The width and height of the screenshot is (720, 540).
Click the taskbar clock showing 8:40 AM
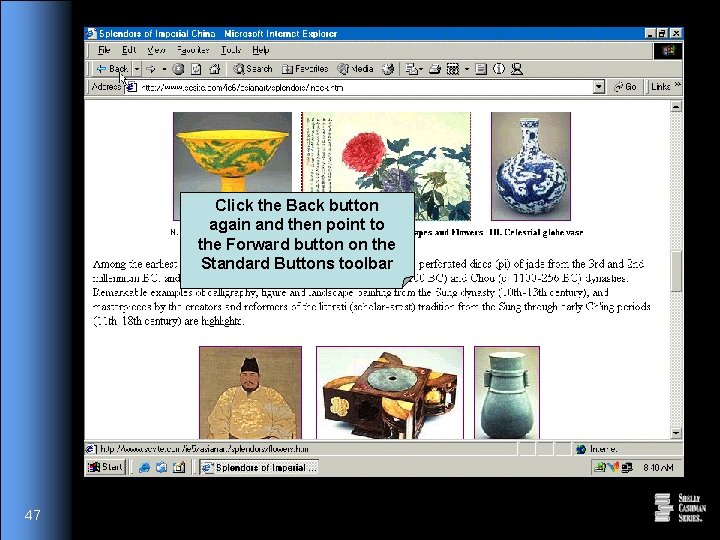click(x=658, y=467)
